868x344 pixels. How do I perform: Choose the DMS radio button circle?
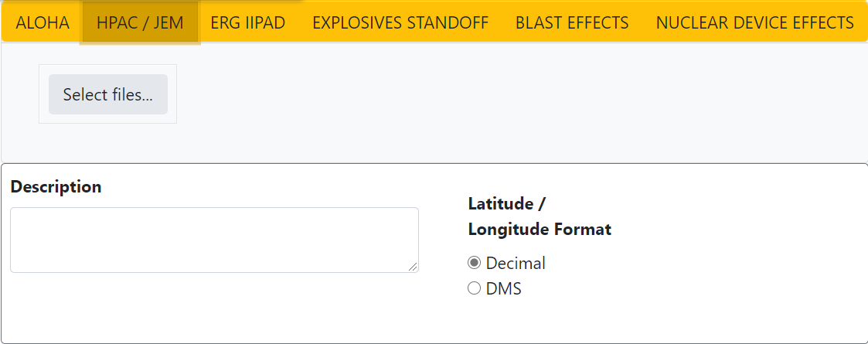(x=474, y=289)
